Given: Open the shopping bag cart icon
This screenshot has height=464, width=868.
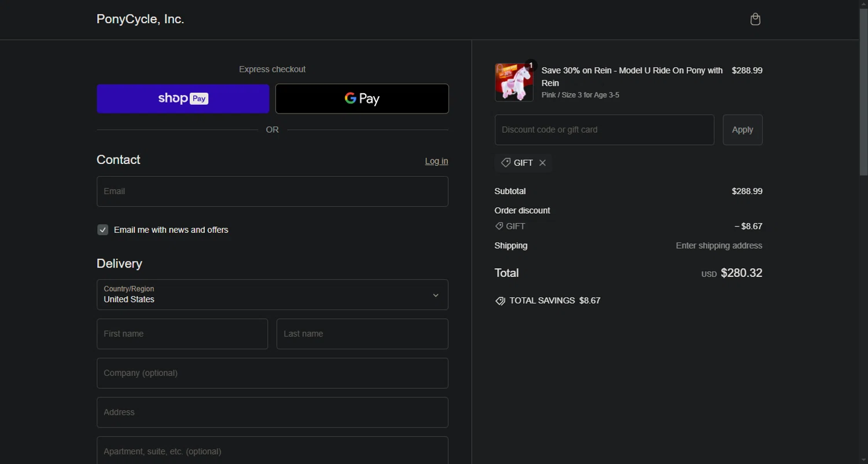Looking at the screenshot, I should 755,19.
